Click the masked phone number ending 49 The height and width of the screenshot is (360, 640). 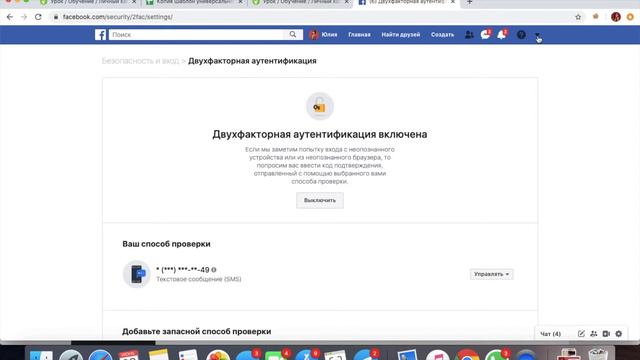pyautogui.click(x=183, y=270)
